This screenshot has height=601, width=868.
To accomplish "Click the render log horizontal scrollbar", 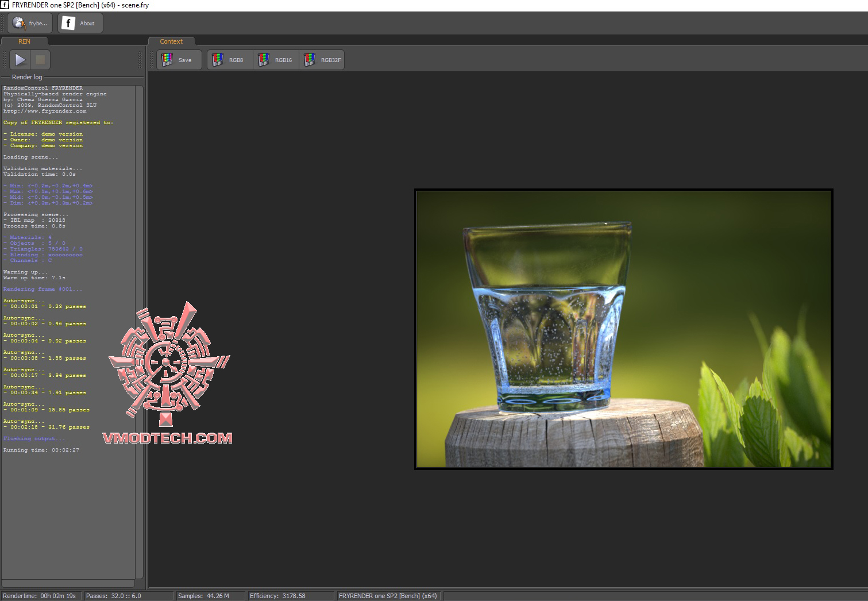I will pos(68,583).
